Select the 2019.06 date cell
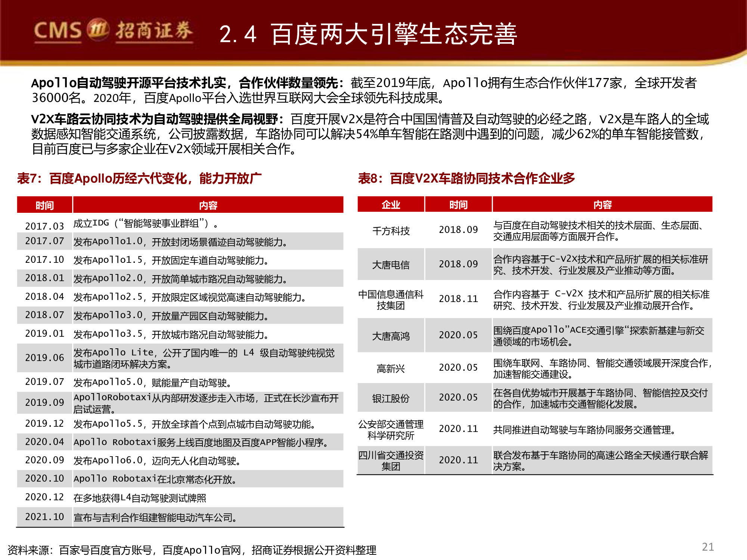 [44, 358]
